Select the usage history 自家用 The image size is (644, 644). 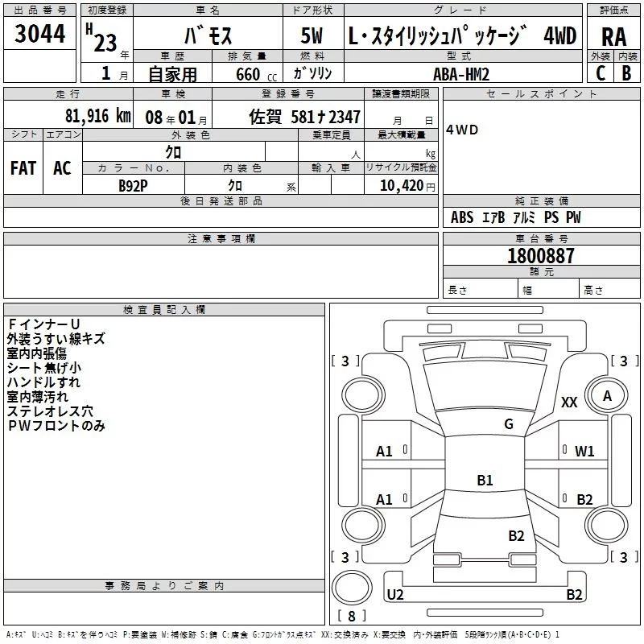tap(172, 74)
